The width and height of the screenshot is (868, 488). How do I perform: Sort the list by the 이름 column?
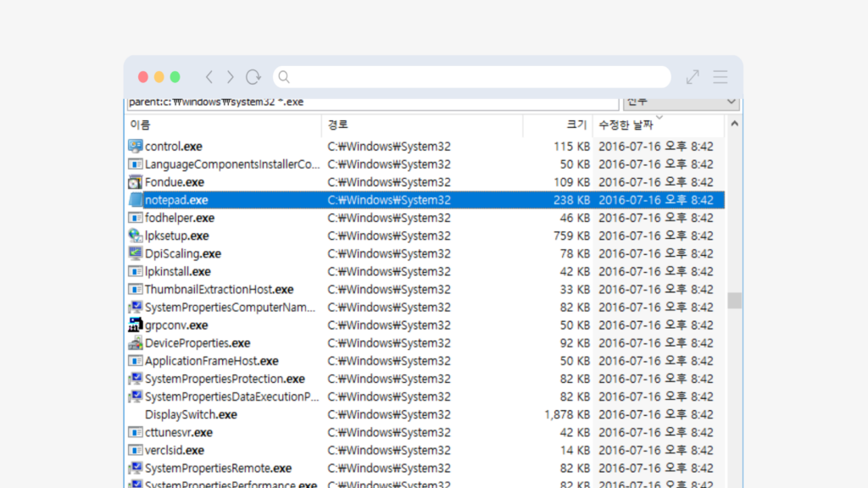141,125
